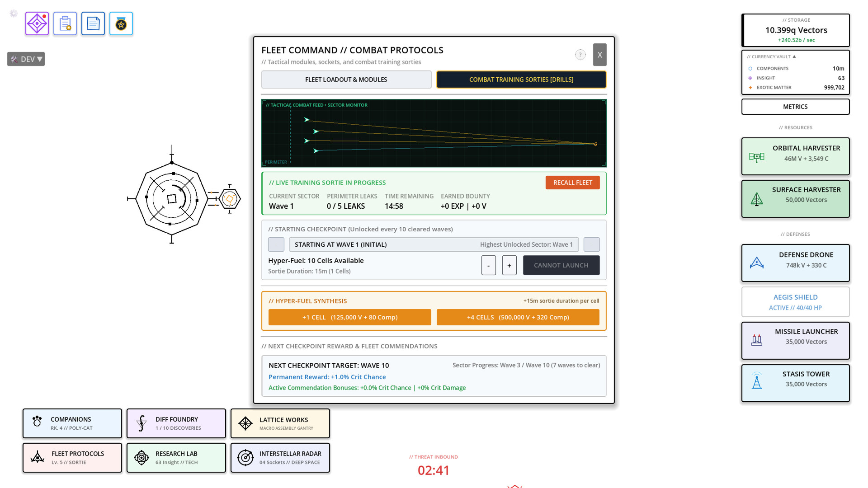Close the Fleet Command dialog
This screenshot has height=488, width=868.
pyautogui.click(x=600, y=55)
